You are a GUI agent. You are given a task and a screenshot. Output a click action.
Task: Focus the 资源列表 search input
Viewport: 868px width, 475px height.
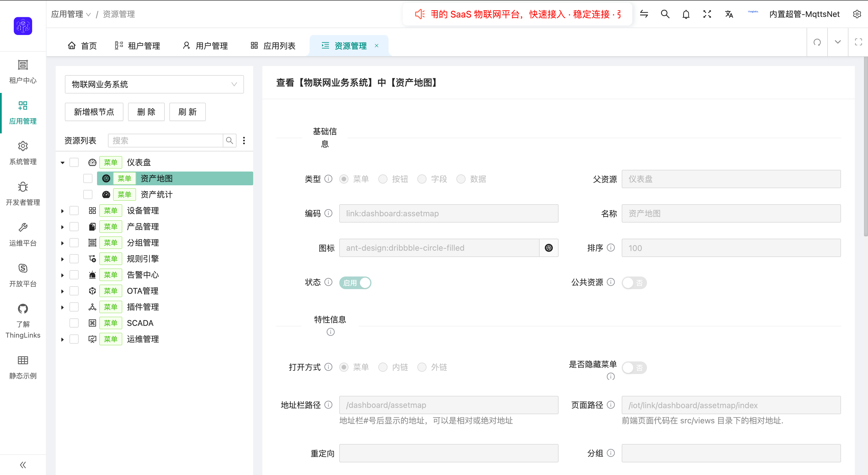click(165, 140)
